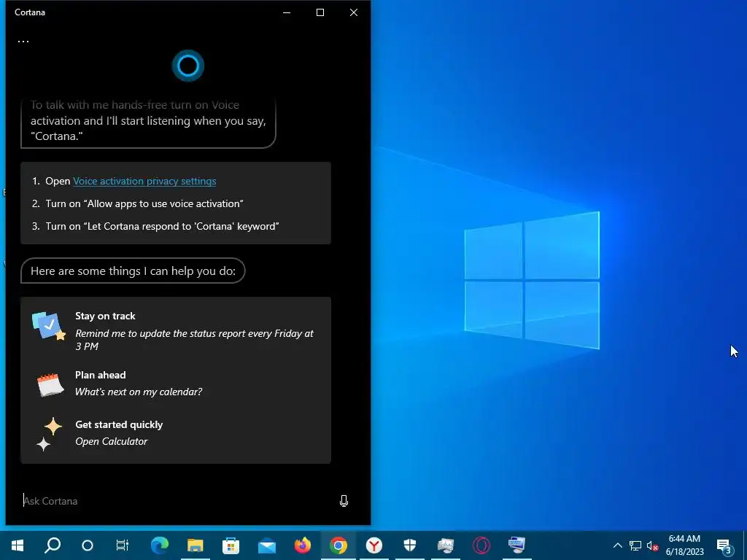The image size is (747, 560).
Task: Click the sparkle icon beside Get started quickly
Action: pyautogui.click(x=50, y=434)
